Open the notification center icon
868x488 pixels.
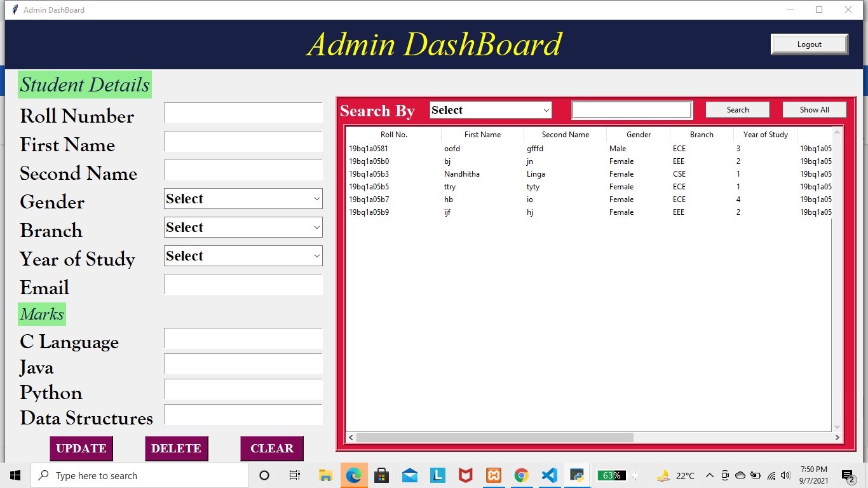click(x=847, y=475)
